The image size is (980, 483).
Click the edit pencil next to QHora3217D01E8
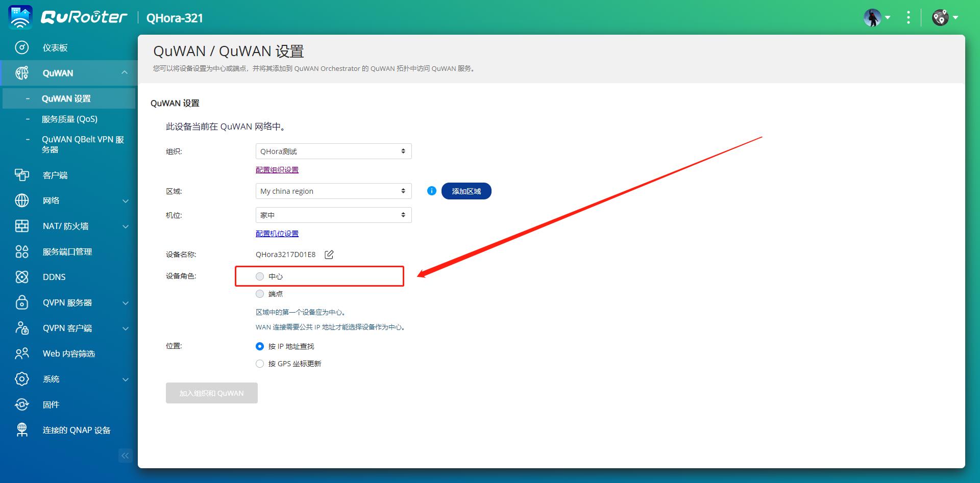click(329, 254)
